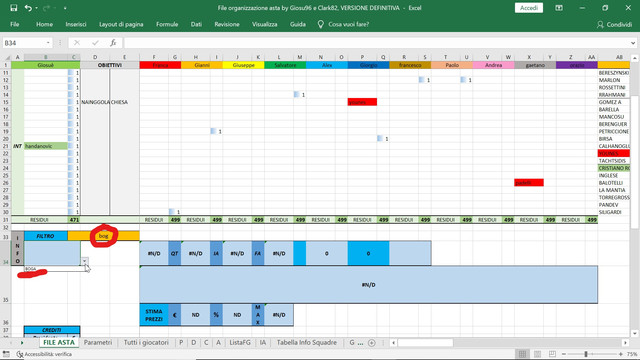Click the blue FILTRO label cell
The image size is (640, 360).
(x=46, y=236)
